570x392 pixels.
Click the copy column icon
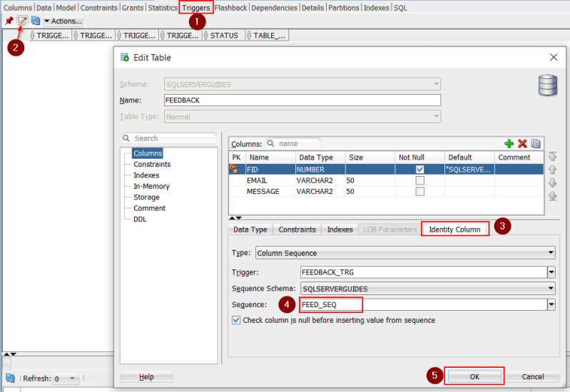point(536,143)
